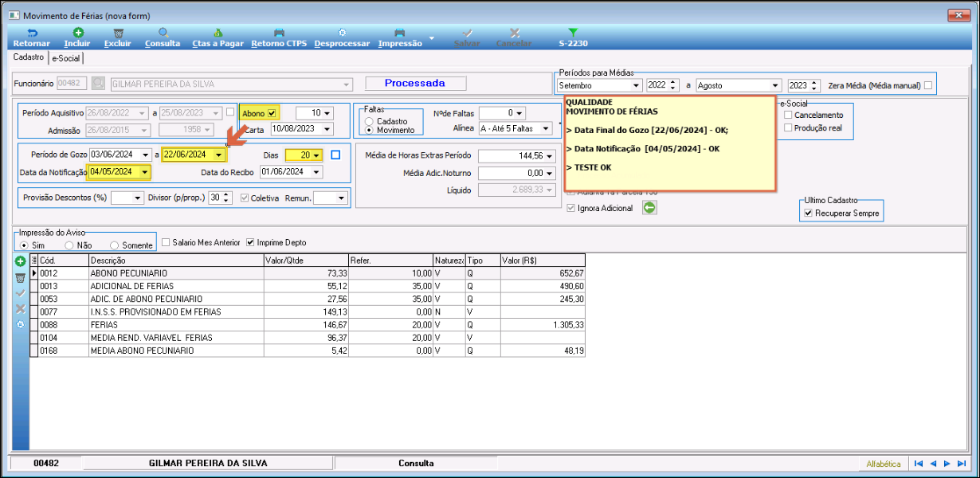
Task: Select Sim for Impressão do Aviso
Action: pyautogui.click(x=25, y=245)
